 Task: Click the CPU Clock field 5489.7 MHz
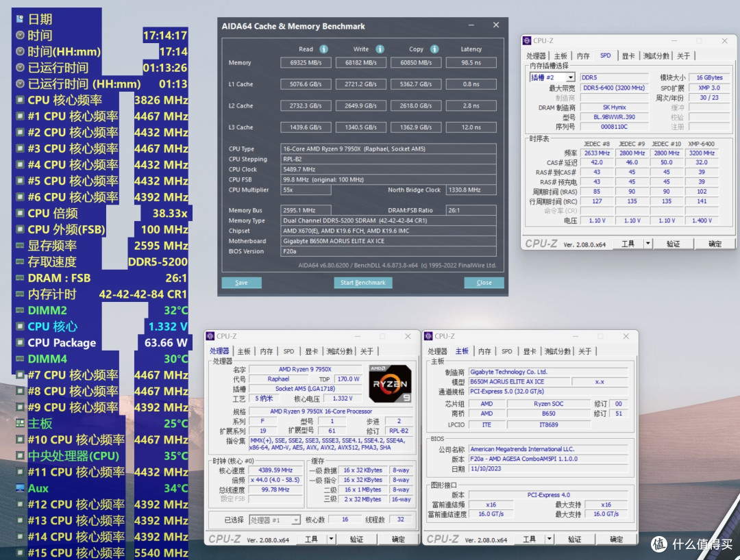coord(388,169)
